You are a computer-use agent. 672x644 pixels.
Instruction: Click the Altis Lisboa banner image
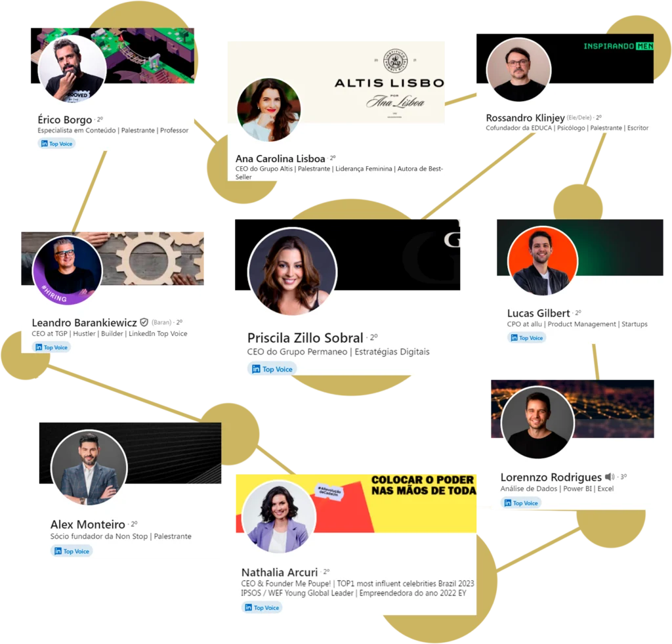pyautogui.click(x=336, y=82)
